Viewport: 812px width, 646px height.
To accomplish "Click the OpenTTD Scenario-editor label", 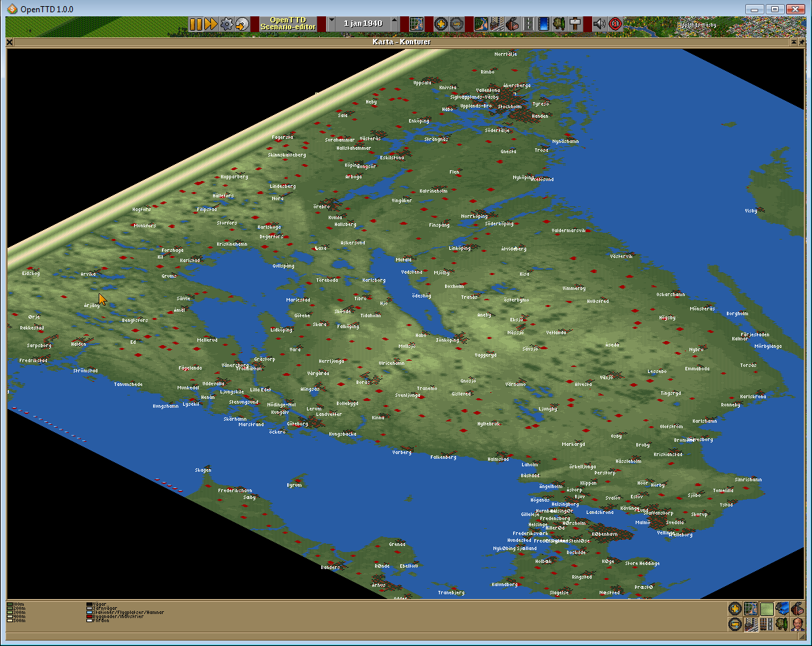I will [x=288, y=24].
